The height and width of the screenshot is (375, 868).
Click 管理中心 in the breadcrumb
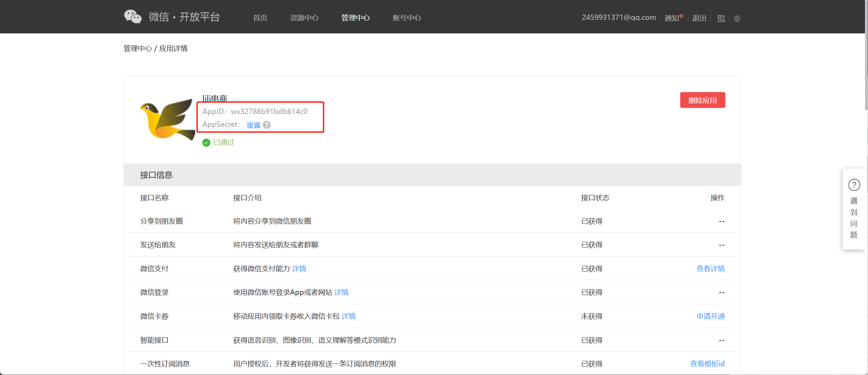[138, 49]
